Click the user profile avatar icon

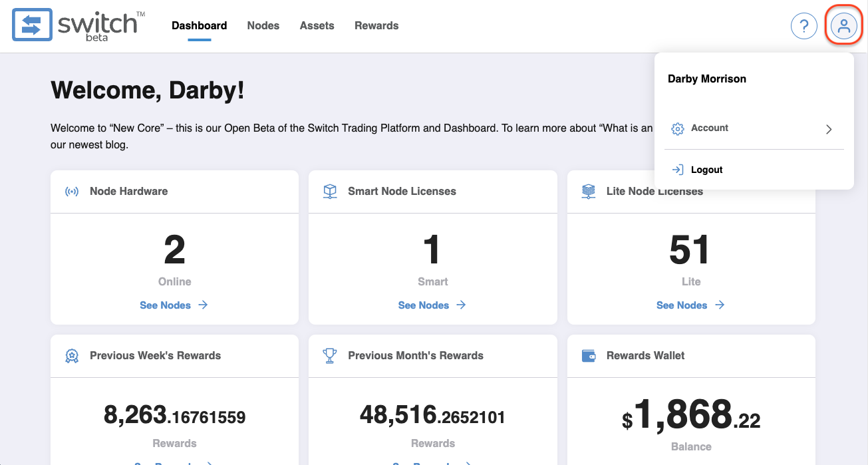(843, 27)
